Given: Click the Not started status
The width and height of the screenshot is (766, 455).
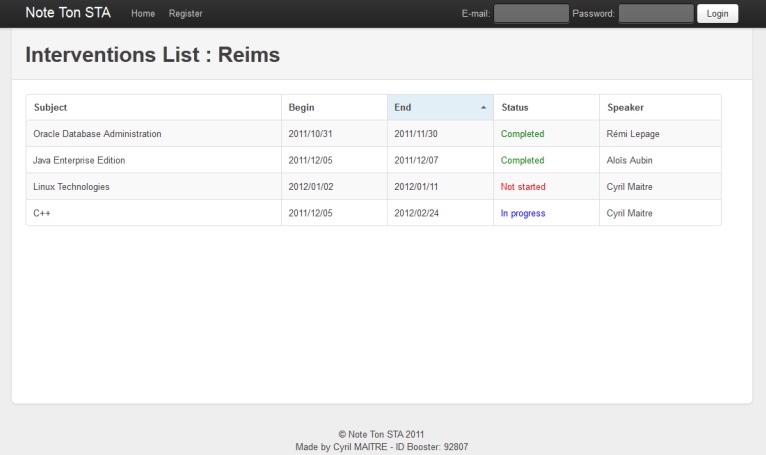Looking at the screenshot, I should pyautogui.click(x=523, y=187).
